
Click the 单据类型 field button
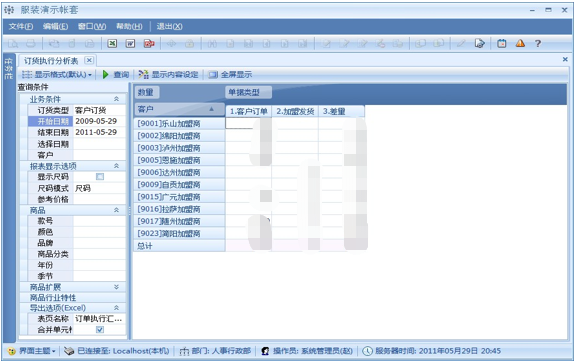tap(248, 92)
